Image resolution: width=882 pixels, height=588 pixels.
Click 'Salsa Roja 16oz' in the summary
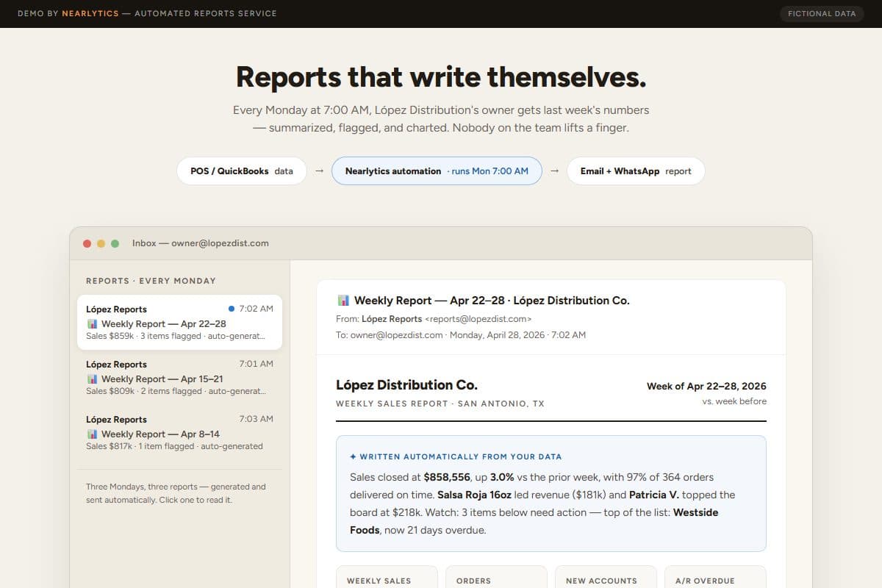point(474,495)
